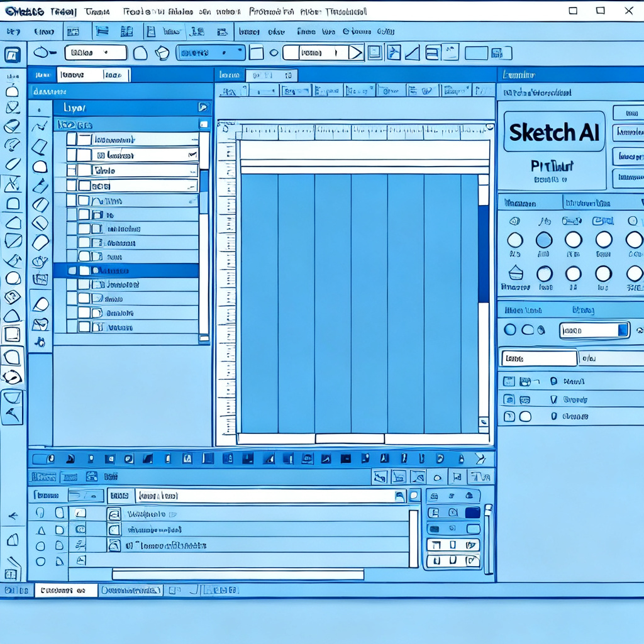Click the dark-blue canvas vertical scrollbar thumb
The image size is (644, 644).
[484, 254]
